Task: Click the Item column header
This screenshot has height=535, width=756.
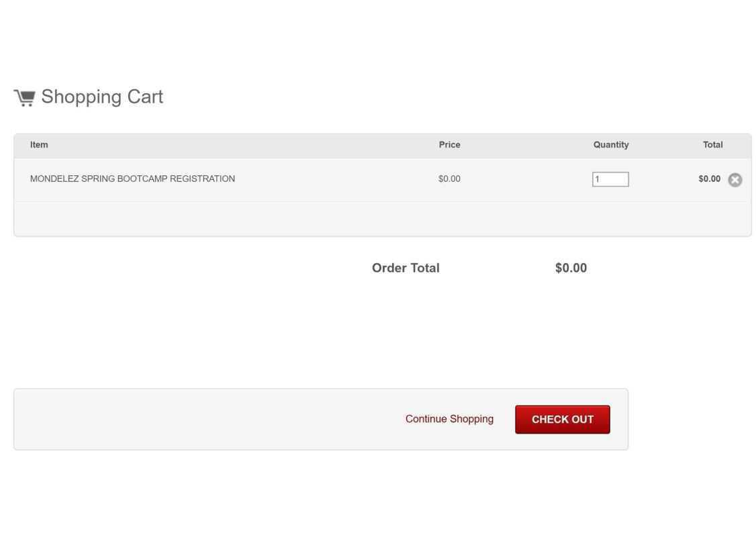Action: click(x=39, y=145)
